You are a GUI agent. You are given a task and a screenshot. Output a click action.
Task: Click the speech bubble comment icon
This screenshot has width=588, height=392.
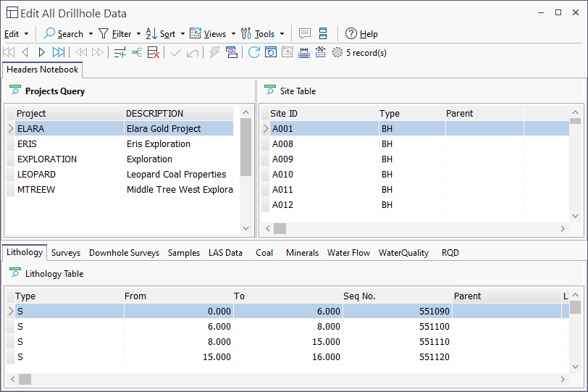305,33
